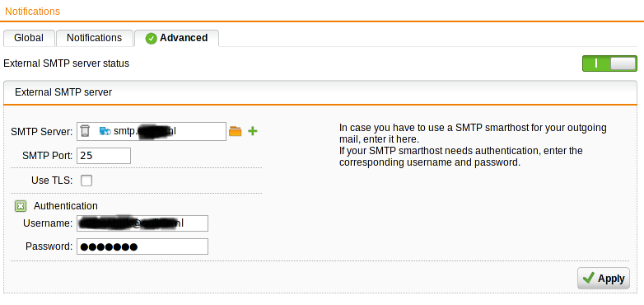Toggle the External SMTP server status switch

609,63
